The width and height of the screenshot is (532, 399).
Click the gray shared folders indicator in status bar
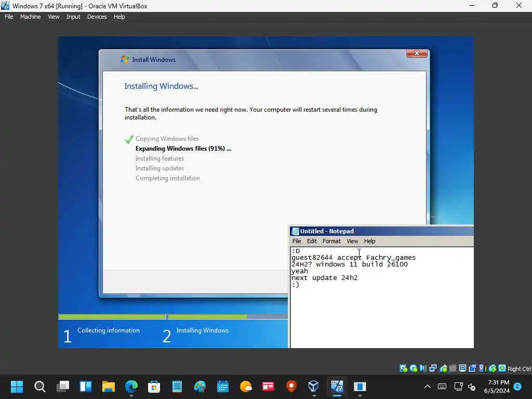[453, 368]
